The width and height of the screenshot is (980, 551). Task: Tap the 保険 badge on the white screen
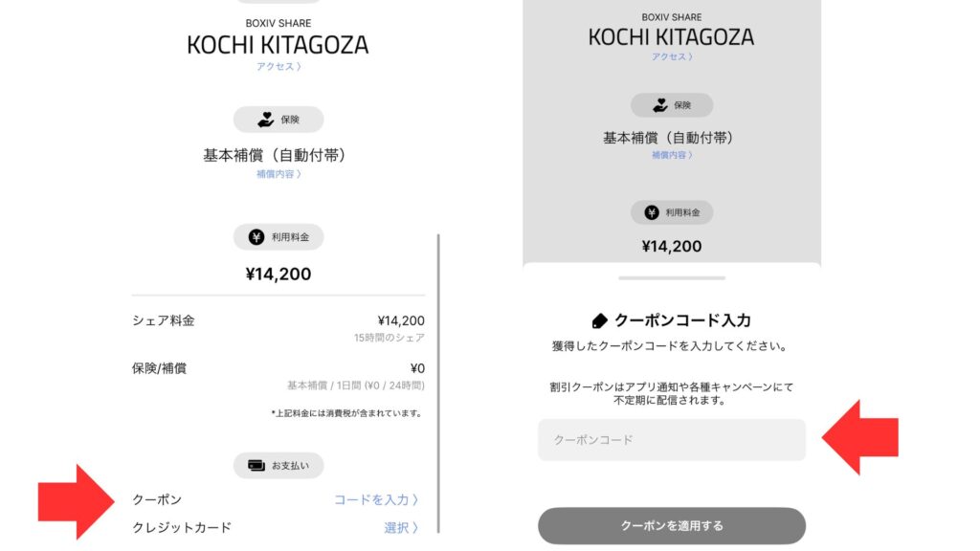tap(278, 120)
